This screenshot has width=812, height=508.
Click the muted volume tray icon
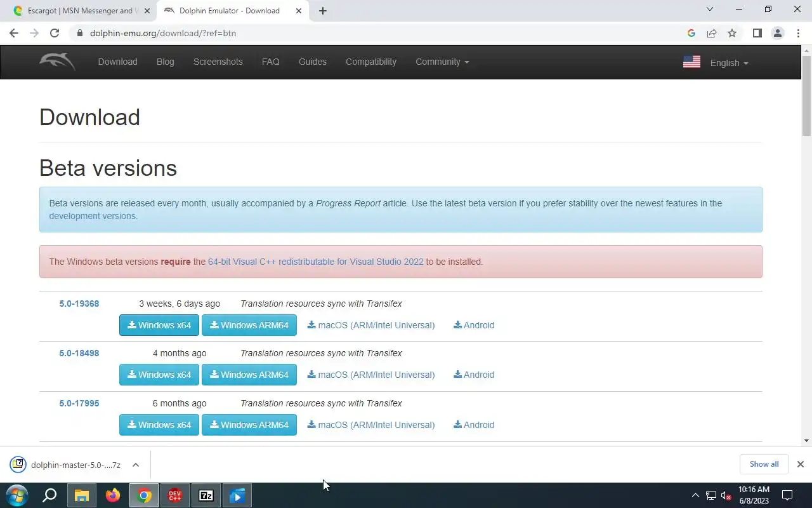pyautogui.click(x=726, y=496)
